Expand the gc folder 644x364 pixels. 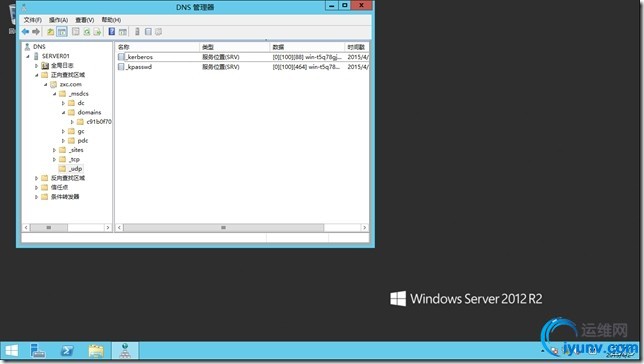(x=63, y=131)
